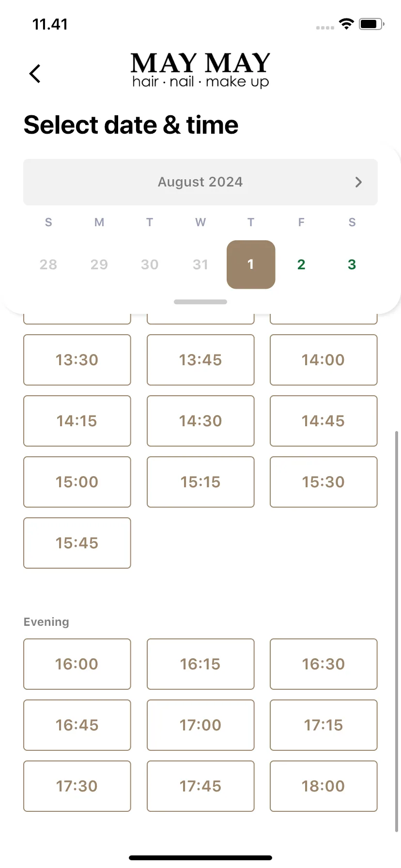Choose the 13:30 time slot
This screenshot has height=868, width=401.
[x=77, y=360]
